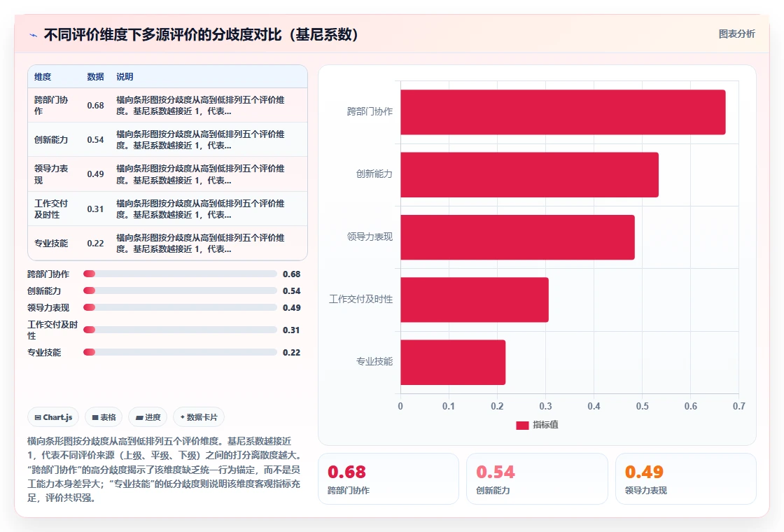Select the 进度 tag chip

(x=148, y=417)
